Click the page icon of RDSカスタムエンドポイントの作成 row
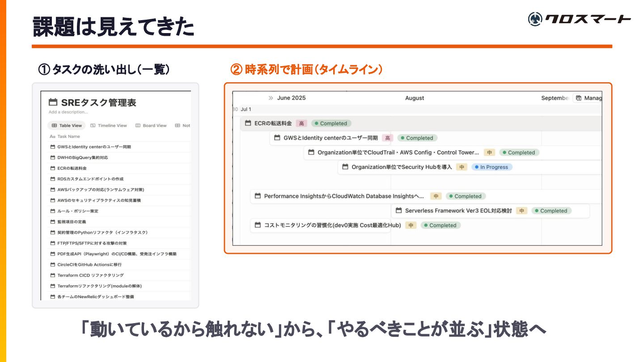This screenshot has width=644, height=362. tap(52, 179)
